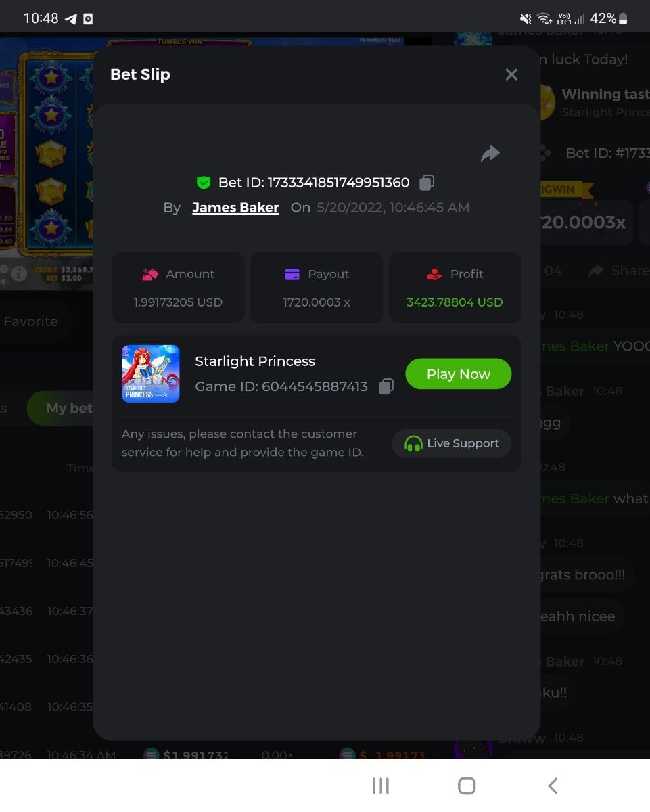Click the Profit hand icon
650x812 pixels.
click(434, 274)
